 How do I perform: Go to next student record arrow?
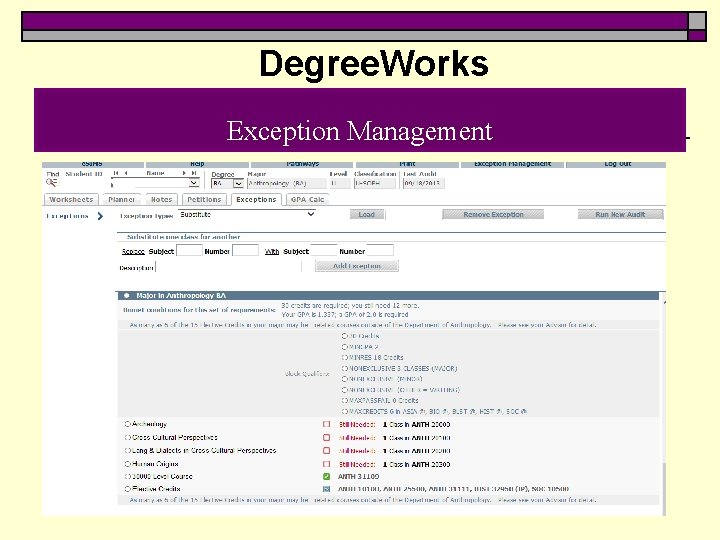tap(184, 173)
